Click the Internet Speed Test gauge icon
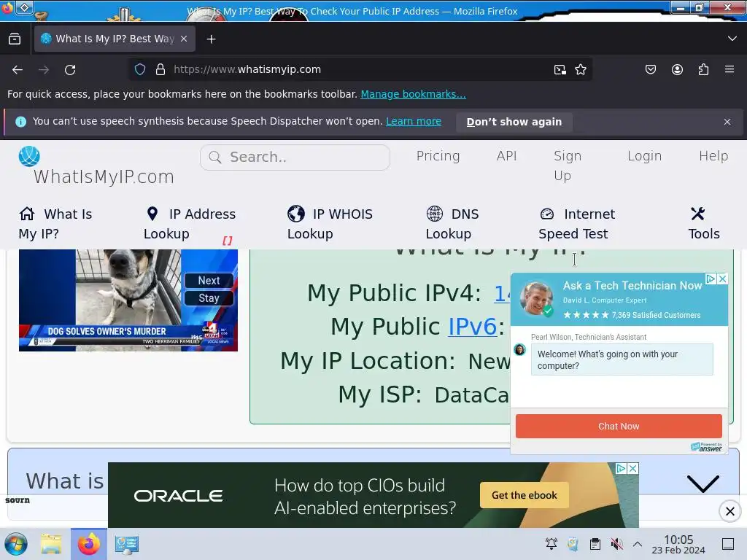 [x=547, y=214]
